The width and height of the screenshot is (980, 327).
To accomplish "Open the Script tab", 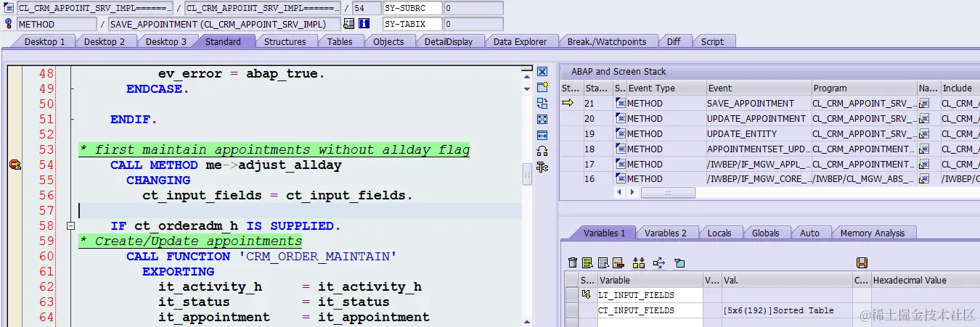I will tap(712, 41).
